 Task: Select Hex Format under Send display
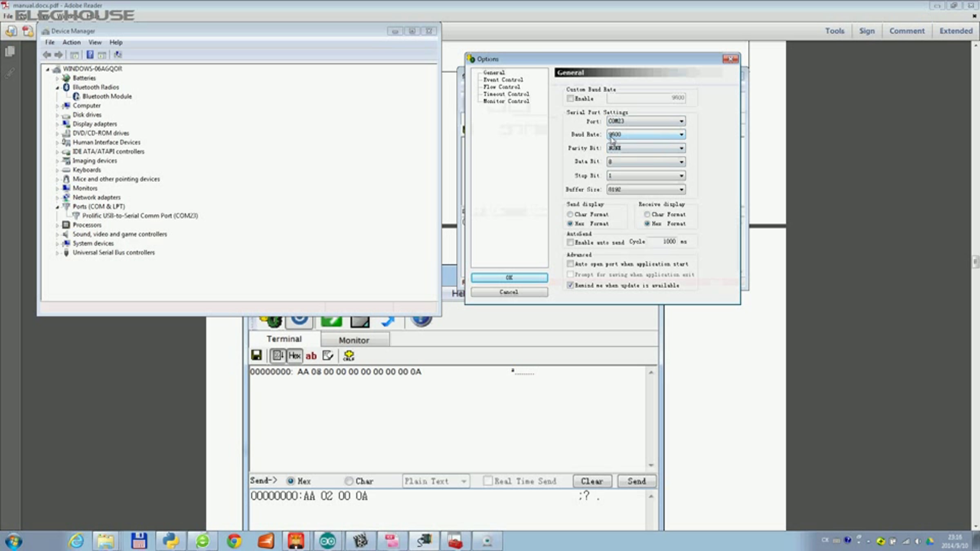pos(570,224)
